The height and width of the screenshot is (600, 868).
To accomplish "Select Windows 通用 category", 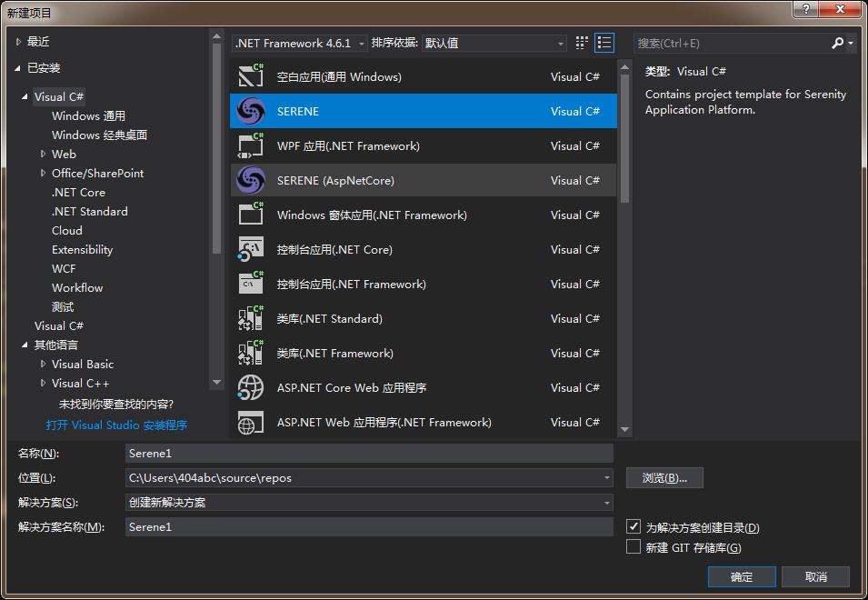I will tap(88, 115).
